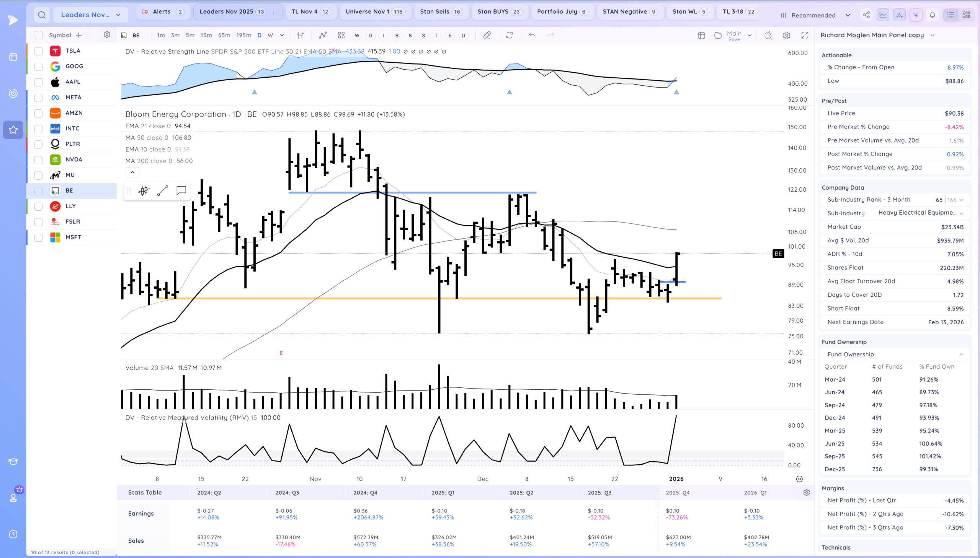The width and height of the screenshot is (980, 558).
Task: Open the drawing pencil tool
Action: pyautogui.click(x=487, y=35)
